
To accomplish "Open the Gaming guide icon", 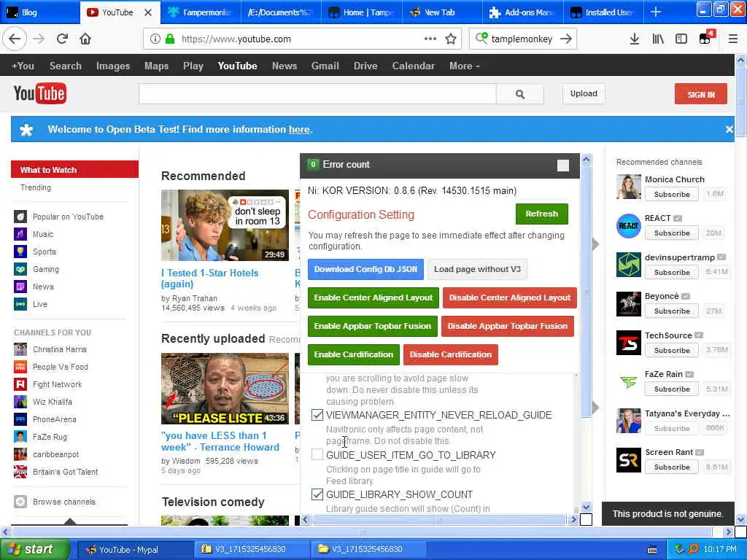I will pos(20,269).
